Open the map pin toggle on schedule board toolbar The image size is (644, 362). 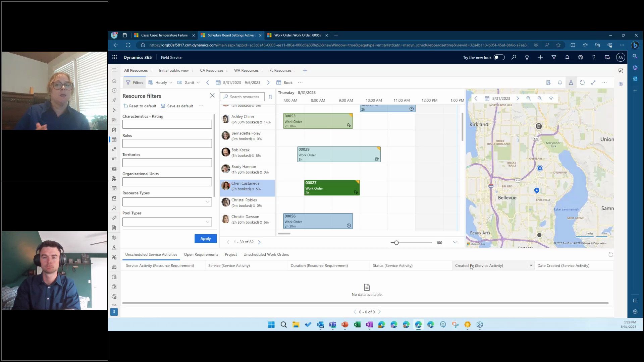click(x=571, y=82)
